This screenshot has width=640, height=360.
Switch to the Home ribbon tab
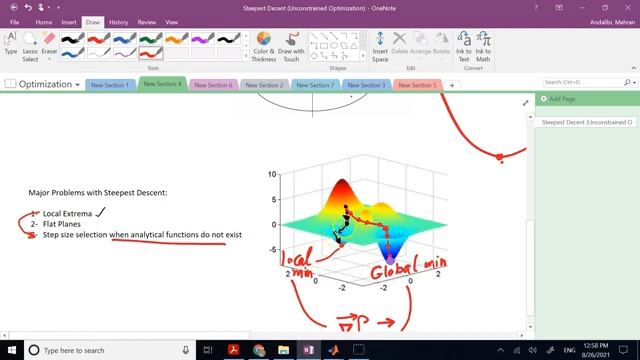(43, 22)
